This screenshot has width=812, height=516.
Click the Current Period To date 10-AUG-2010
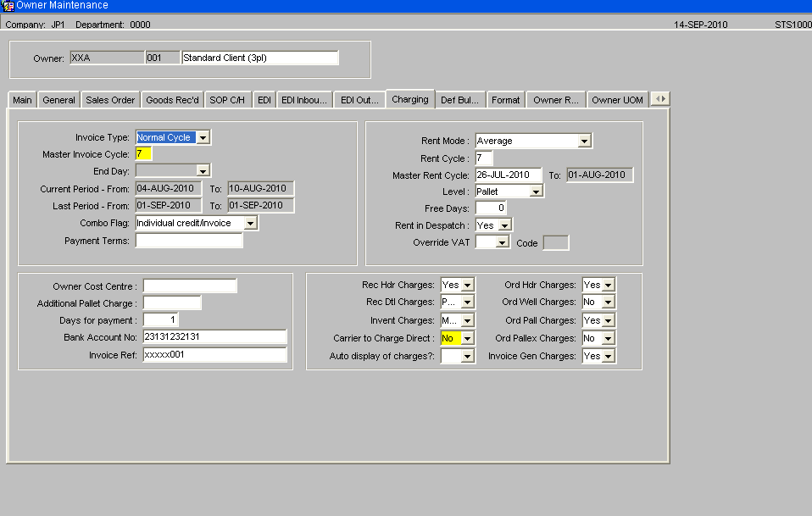tap(261, 188)
